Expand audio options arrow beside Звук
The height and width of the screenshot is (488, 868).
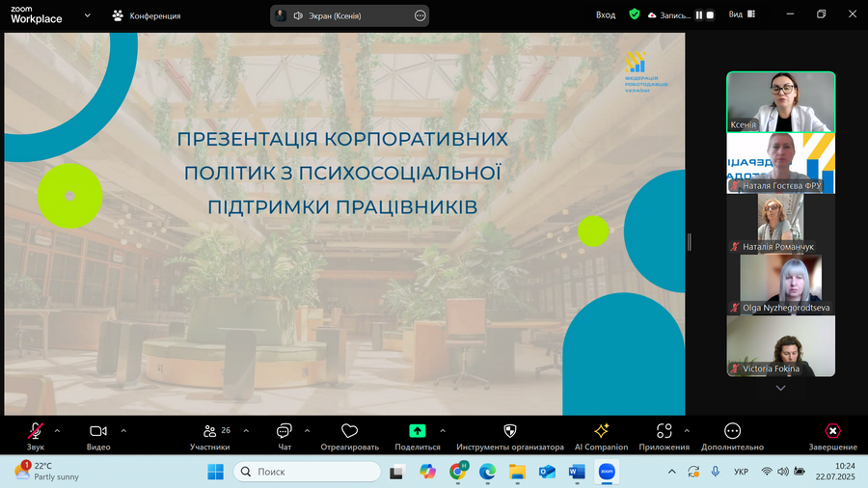(57, 431)
